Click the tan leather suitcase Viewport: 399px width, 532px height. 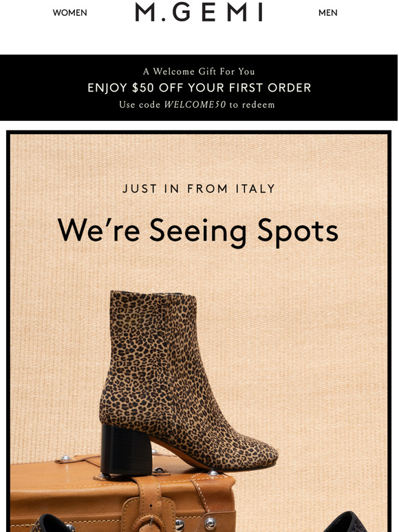[x=122, y=496]
